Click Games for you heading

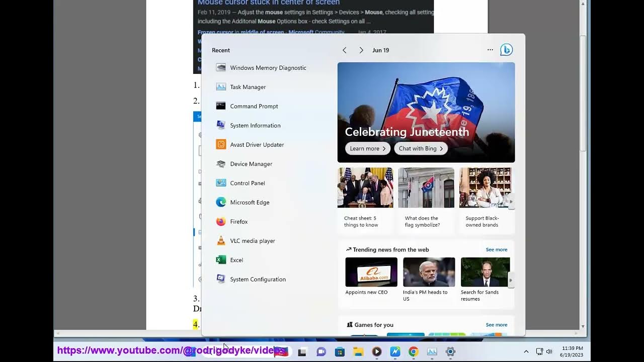(374, 325)
